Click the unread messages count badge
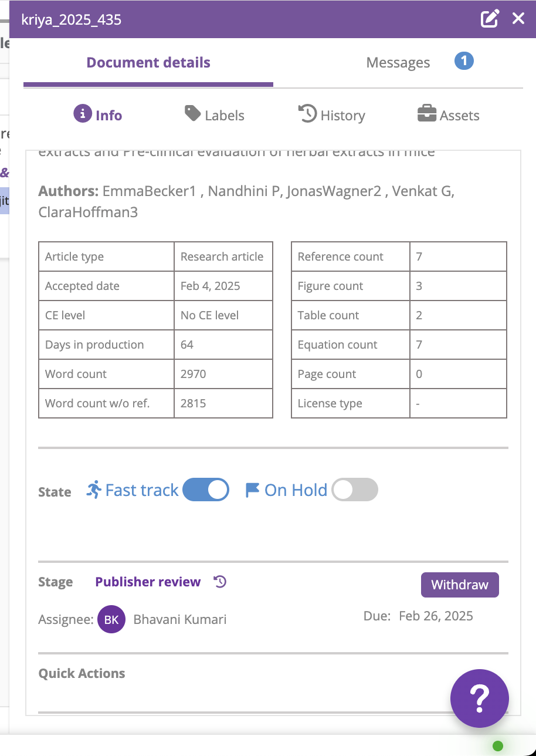The height and width of the screenshot is (756, 536). [464, 60]
